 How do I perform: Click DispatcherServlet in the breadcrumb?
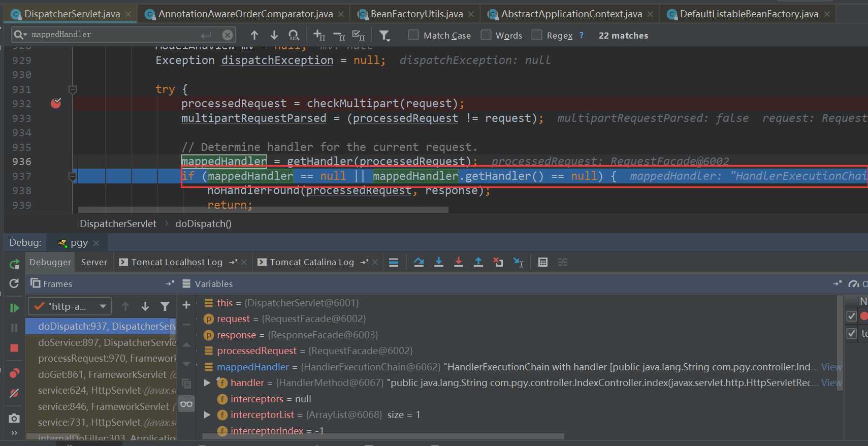(x=118, y=224)
